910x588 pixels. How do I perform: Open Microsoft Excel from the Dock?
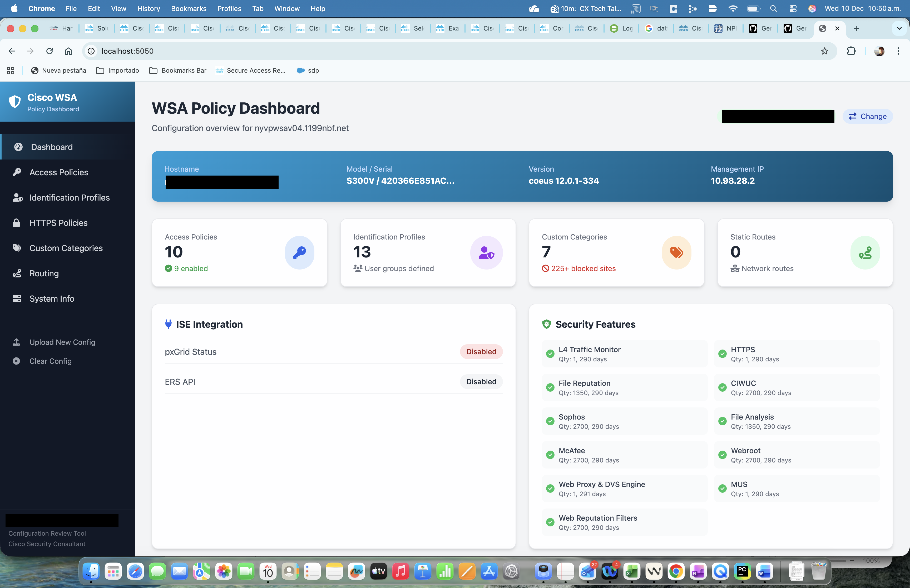(632, 571)
